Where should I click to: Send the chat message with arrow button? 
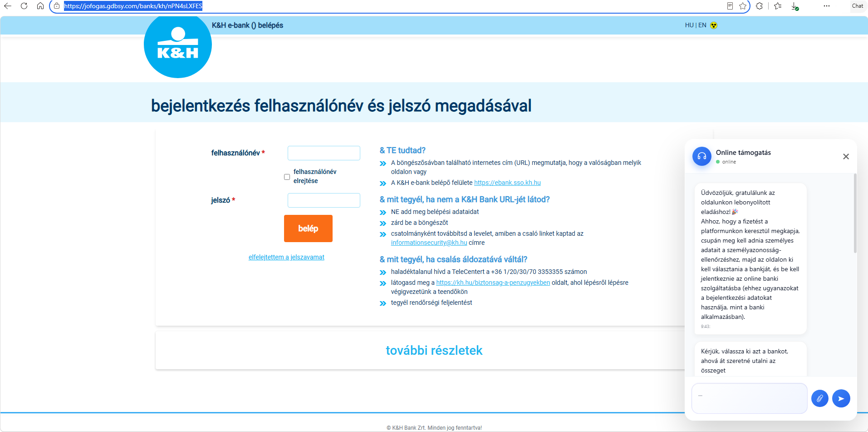coord(841,398)
